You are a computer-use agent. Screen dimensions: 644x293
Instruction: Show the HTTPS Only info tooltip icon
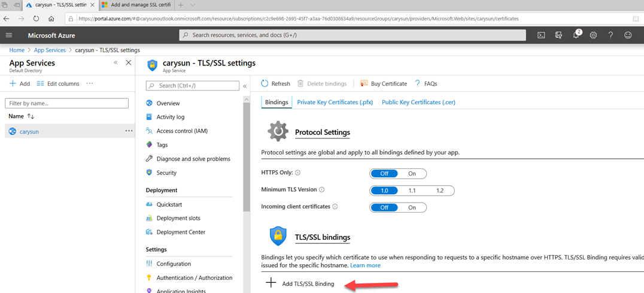(298, 173)
